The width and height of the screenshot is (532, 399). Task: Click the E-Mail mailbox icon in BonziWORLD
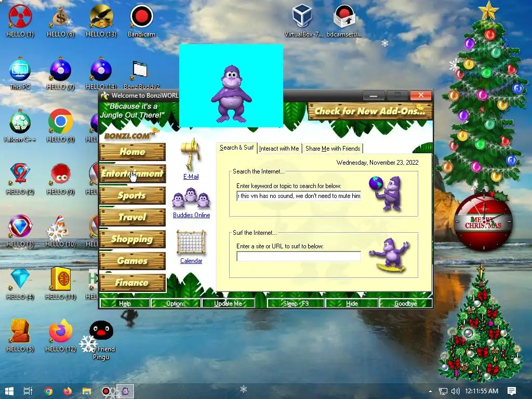(191, 155)
